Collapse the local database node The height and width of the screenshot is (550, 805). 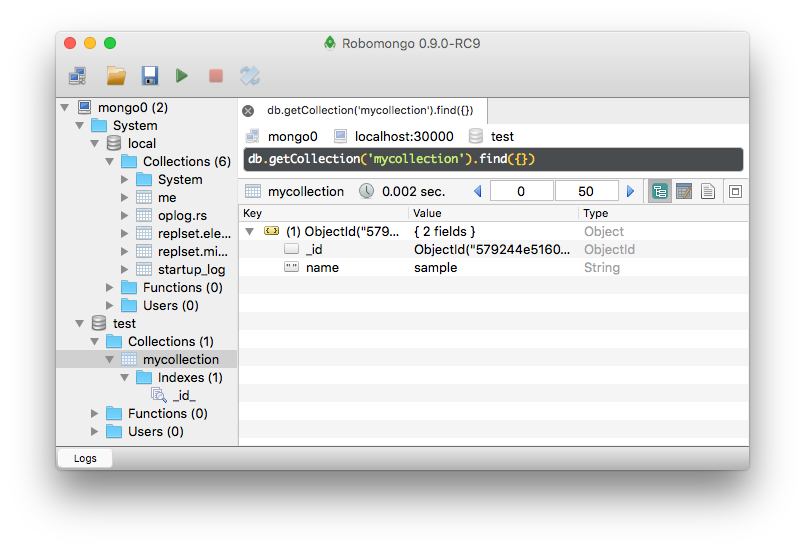pyautogui.click(x=94, y=144)
